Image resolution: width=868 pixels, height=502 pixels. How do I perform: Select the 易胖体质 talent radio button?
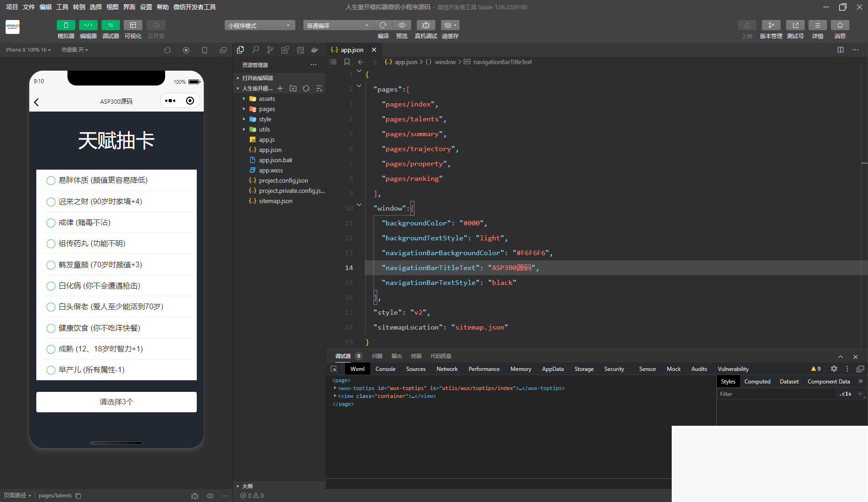(x=51, y=180)
